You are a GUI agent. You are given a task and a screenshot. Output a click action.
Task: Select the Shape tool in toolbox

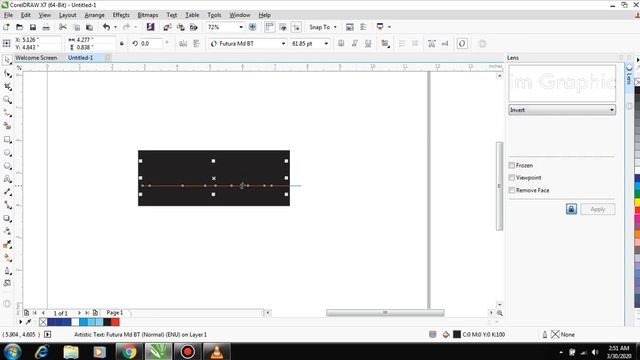(x=7, y=73)
